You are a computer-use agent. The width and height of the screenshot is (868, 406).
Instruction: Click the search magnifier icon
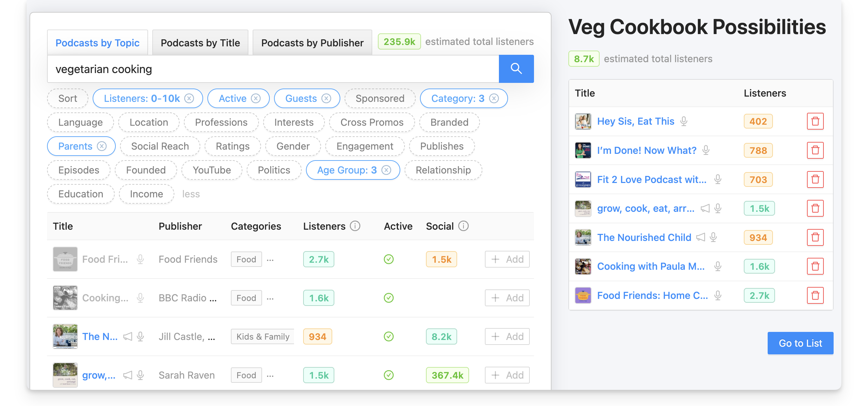(516, 69)
